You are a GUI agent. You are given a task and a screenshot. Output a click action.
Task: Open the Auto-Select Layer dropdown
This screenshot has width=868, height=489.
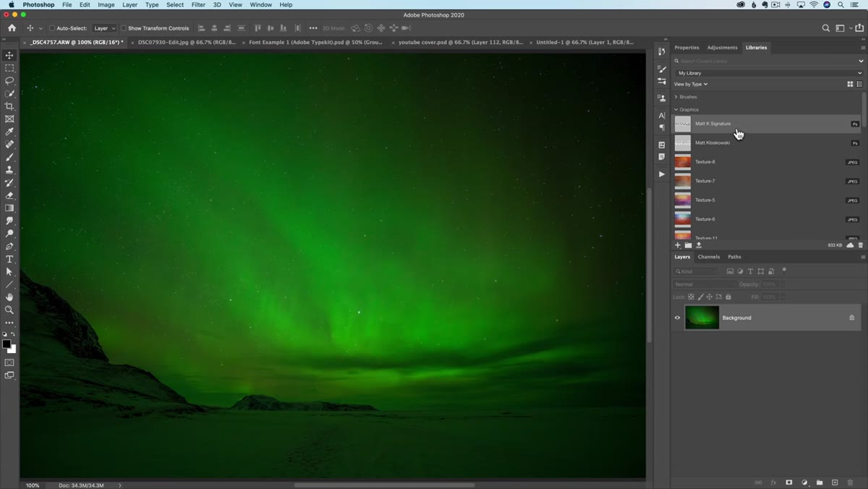pos(104,28)
